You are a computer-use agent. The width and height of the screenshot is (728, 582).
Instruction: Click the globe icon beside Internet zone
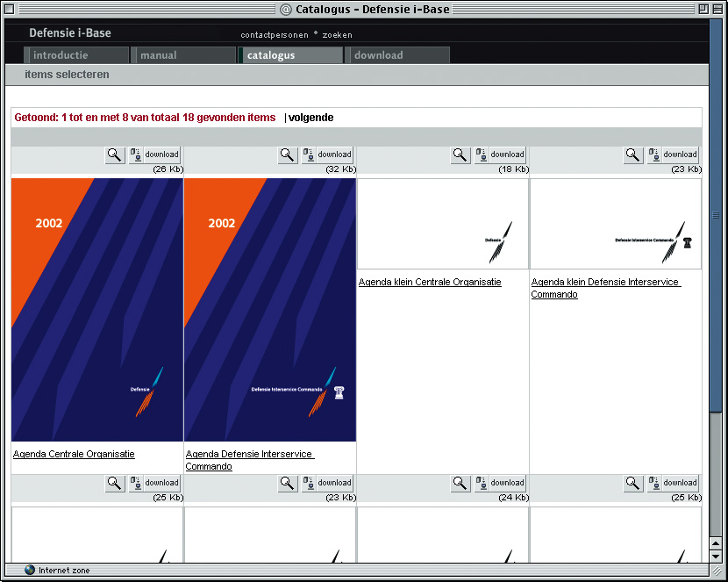click(30, 570)
